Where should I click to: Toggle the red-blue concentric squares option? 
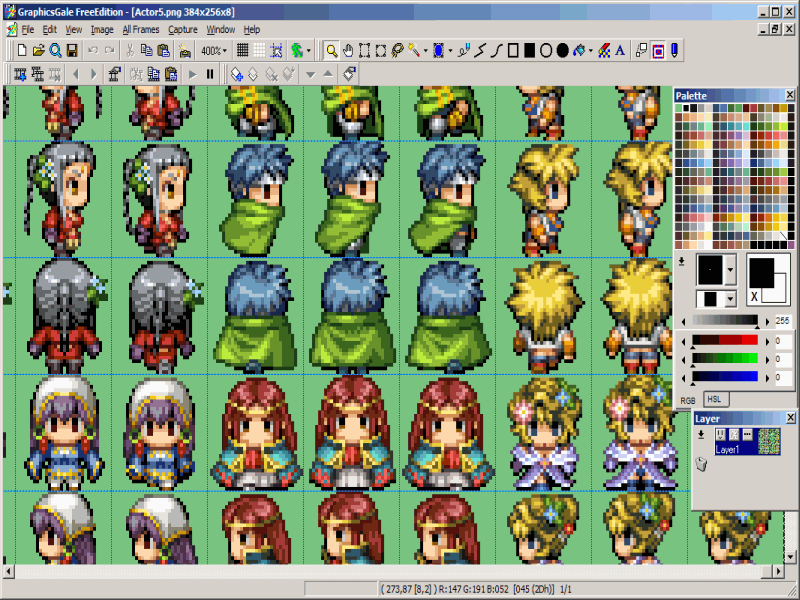pos(658,51)
